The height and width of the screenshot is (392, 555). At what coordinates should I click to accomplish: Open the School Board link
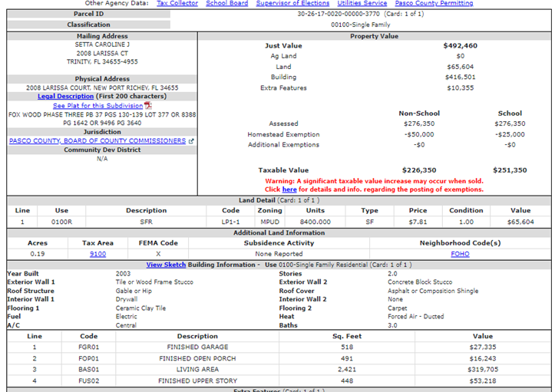tap(227, 3)
